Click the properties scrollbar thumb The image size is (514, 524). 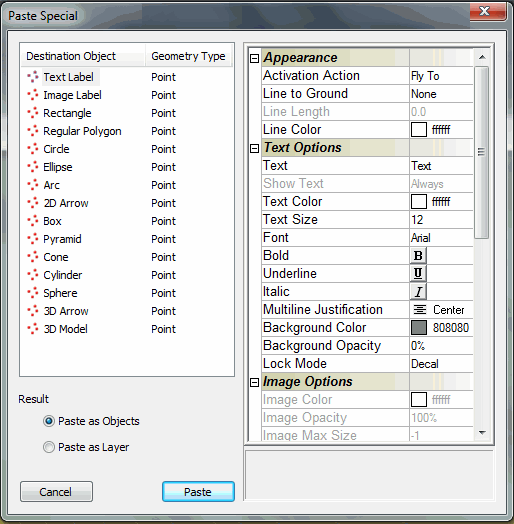coord(482,152)
